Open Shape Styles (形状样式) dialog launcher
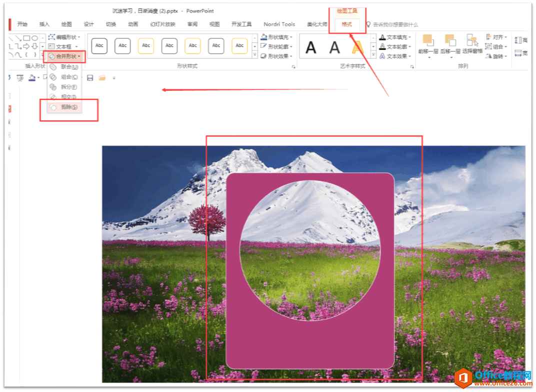Screen dimensions: 536x392 (x=293, y=67)
